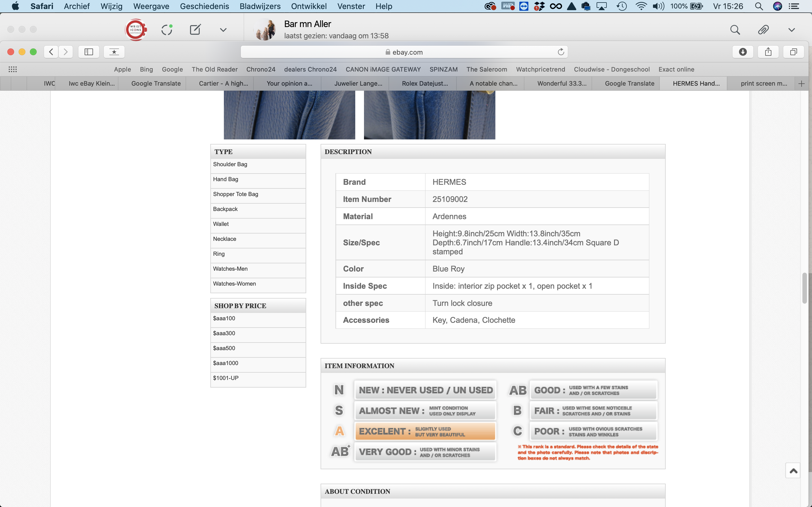
Task: Click the paperclip attachment icon
Action: pos(763,30)
